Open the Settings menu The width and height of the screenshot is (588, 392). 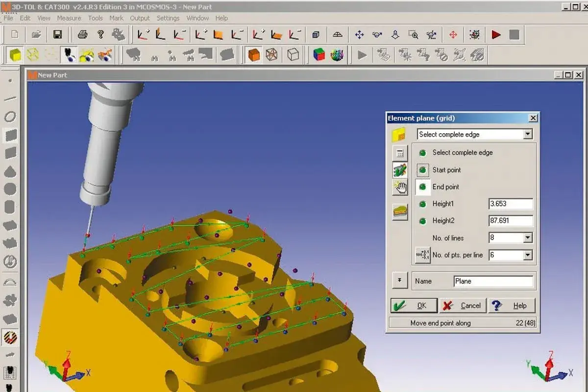point(168,18)
